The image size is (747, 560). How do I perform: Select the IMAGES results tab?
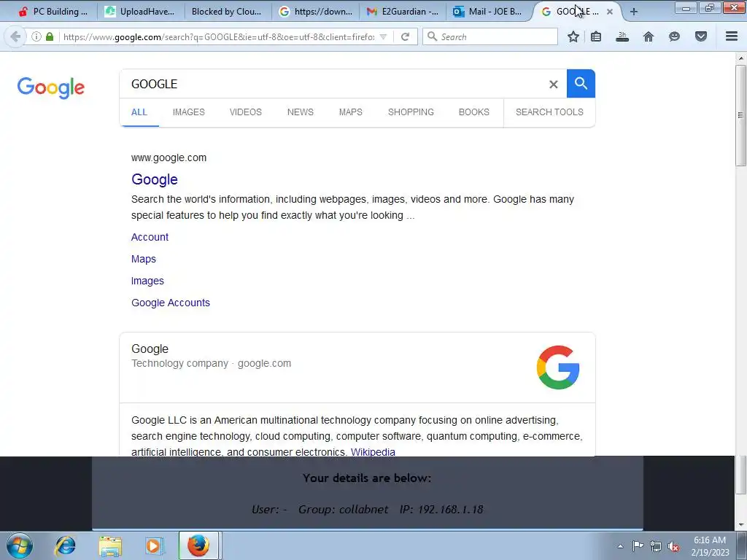[x=189, y=112]
